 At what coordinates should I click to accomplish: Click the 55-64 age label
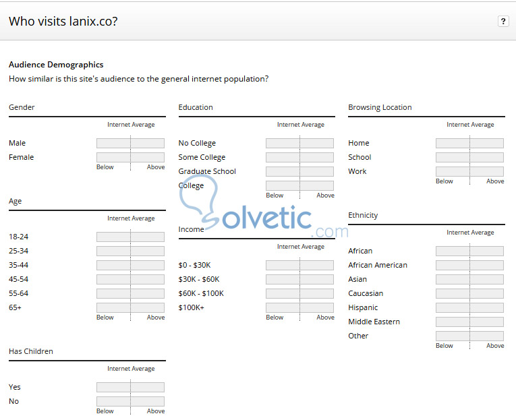pos(18,293)
